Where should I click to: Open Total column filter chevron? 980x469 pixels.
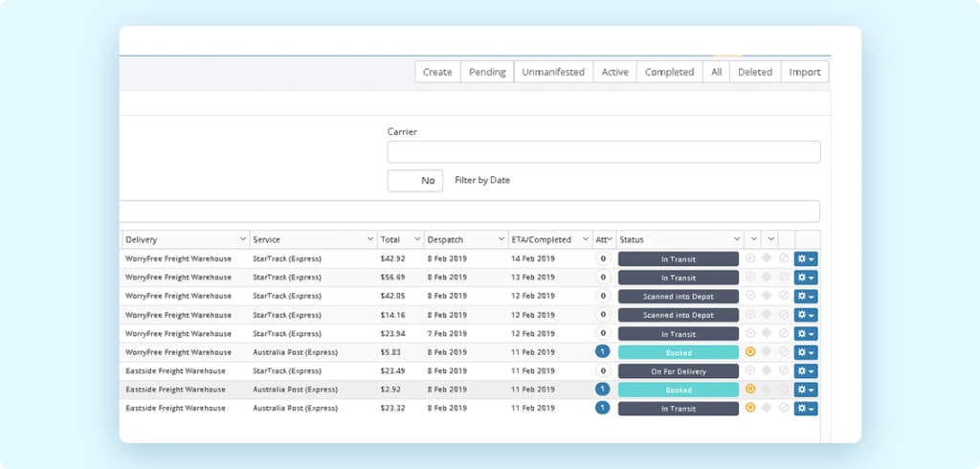coord(417,239)
